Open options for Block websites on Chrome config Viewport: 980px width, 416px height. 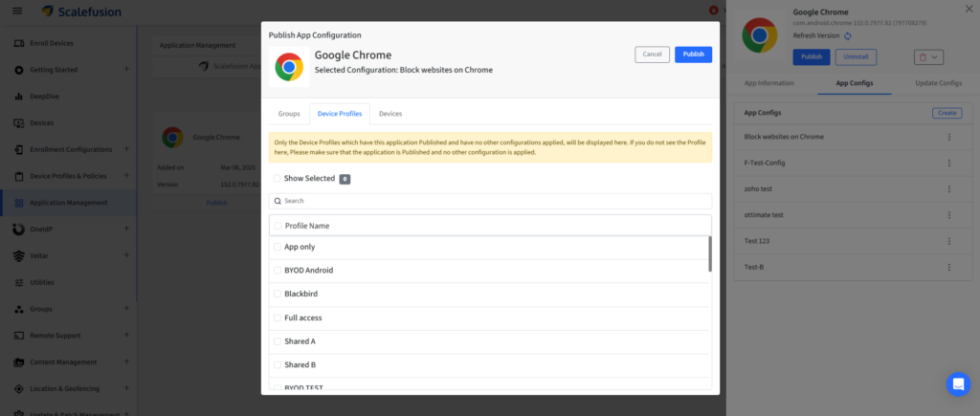948,137
